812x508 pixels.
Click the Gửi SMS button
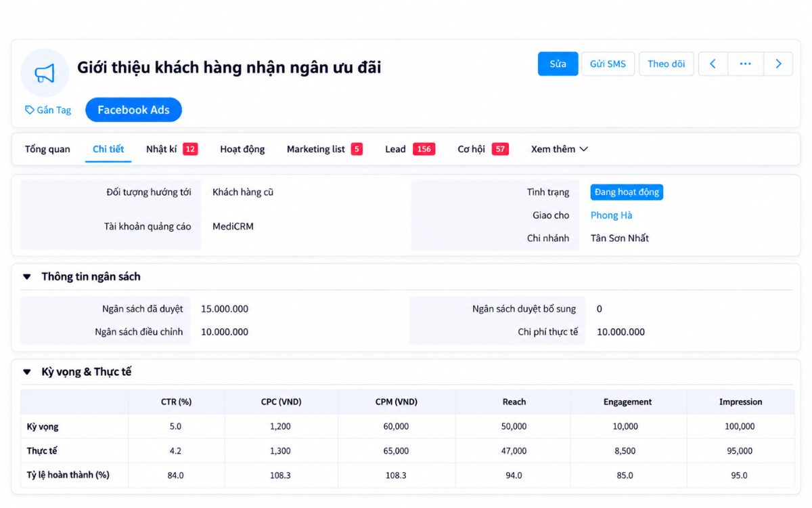608,64
